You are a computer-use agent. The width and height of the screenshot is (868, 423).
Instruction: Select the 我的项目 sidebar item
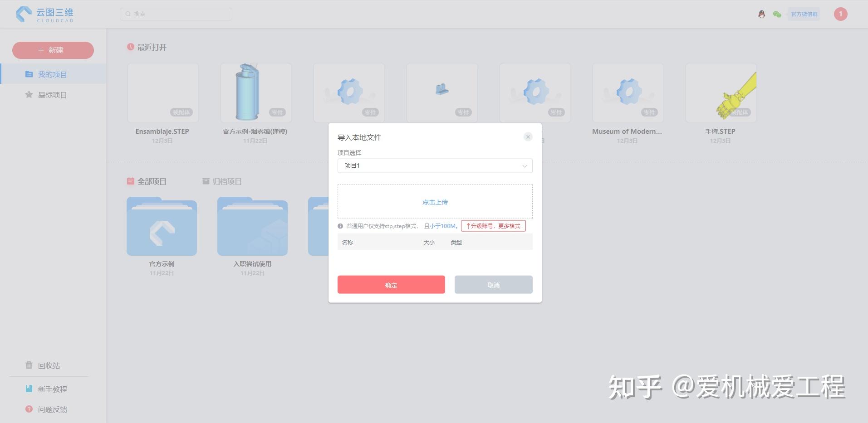click(x=53, y=74)
